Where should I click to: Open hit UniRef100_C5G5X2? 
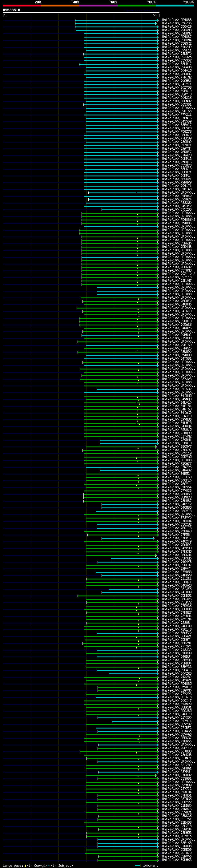point(177,43)
